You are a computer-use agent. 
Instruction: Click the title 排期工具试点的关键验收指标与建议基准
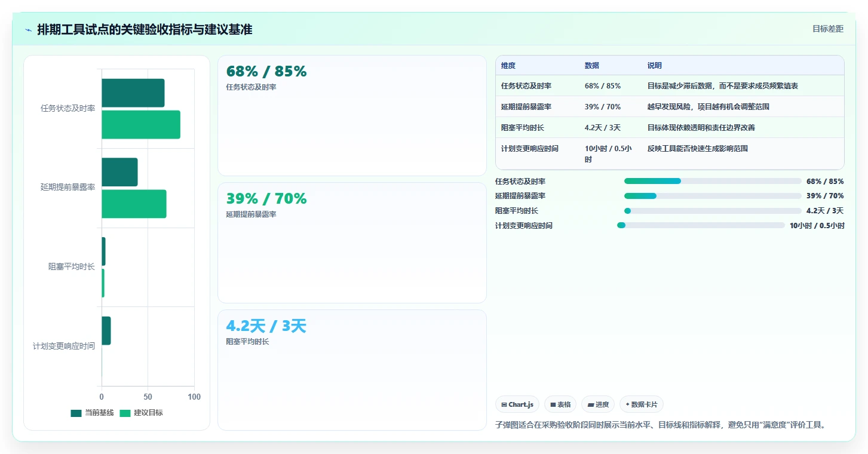click(x=145, y=29)
